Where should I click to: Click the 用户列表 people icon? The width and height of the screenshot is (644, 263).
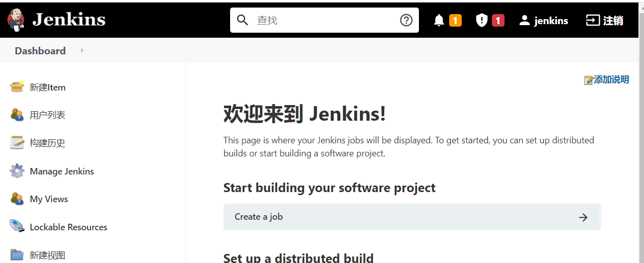[17, 115]
